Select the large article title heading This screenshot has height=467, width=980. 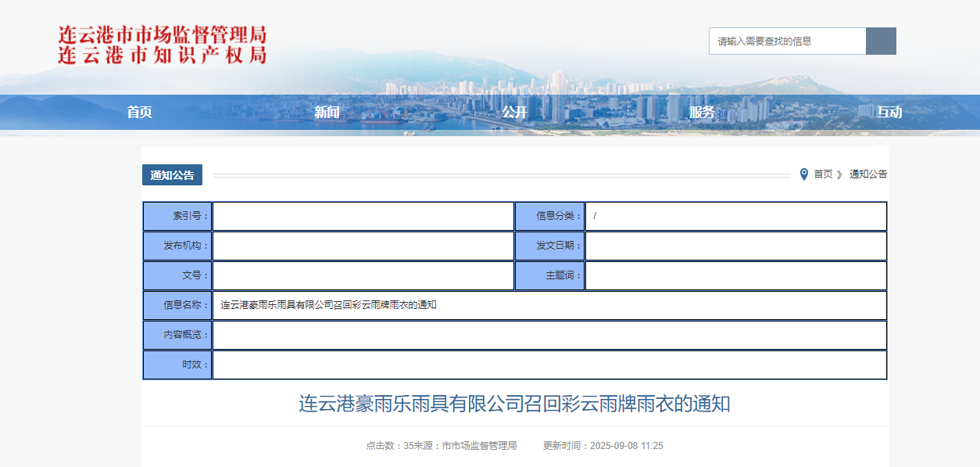click(514, 404)
